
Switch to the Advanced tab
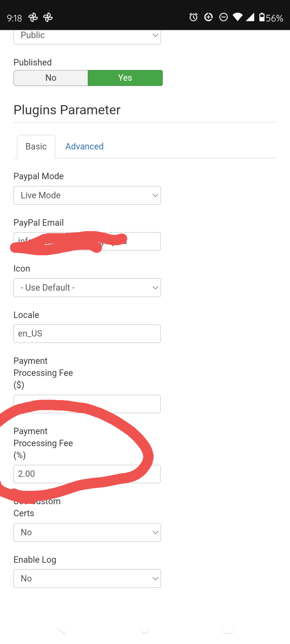(84, 146)
